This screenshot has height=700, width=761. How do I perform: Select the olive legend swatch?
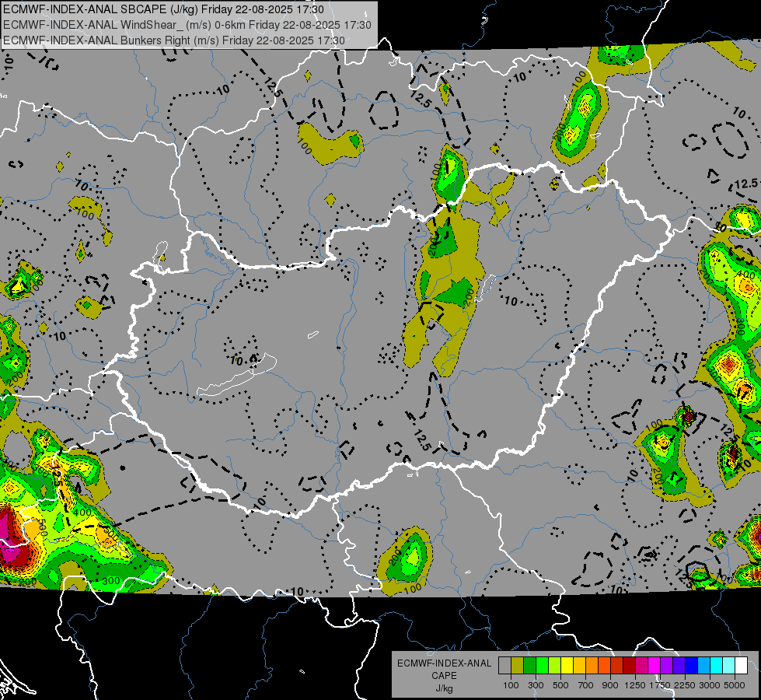(x=518, y=666)
